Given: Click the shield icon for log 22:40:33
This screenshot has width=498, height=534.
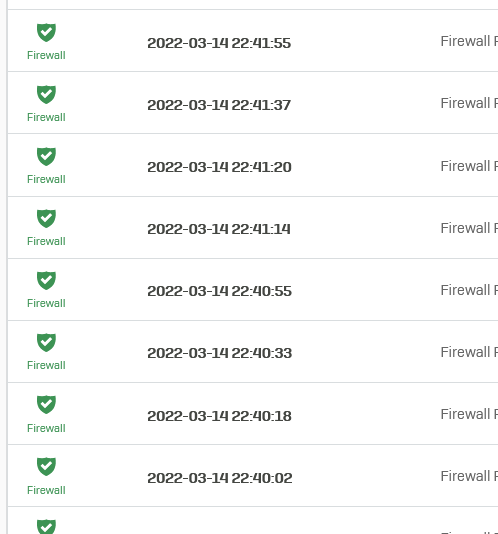Looking at the screenshot, I should click(46, 342).
